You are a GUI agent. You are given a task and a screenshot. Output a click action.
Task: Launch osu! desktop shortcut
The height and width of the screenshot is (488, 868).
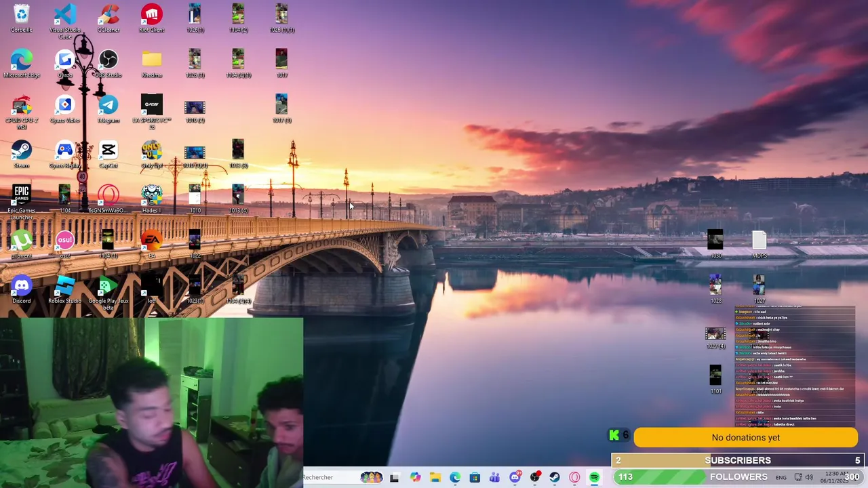tap(65, 245)
